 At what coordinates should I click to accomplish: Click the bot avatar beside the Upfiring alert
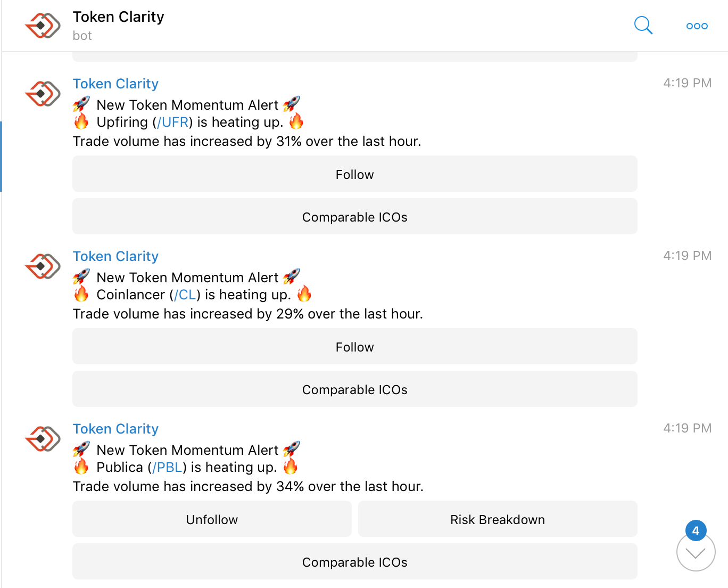coord(43,94)
